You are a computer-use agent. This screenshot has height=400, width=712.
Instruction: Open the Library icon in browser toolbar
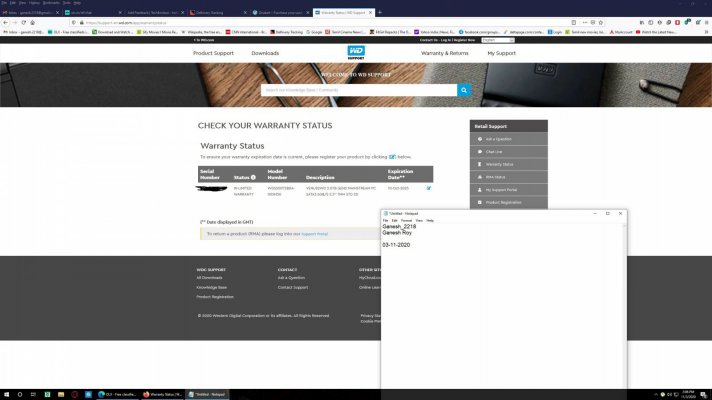[642, 22]
